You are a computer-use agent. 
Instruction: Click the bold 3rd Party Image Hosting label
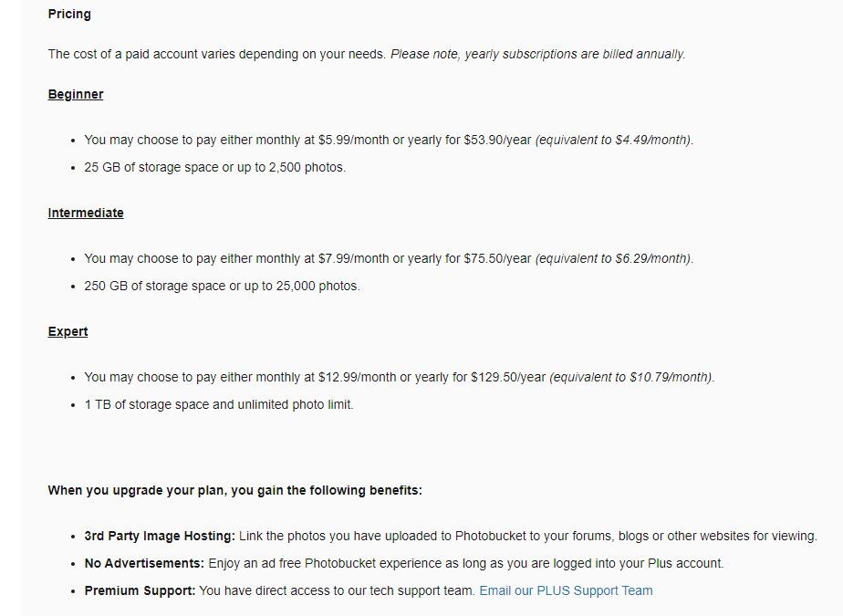(160, 536)
